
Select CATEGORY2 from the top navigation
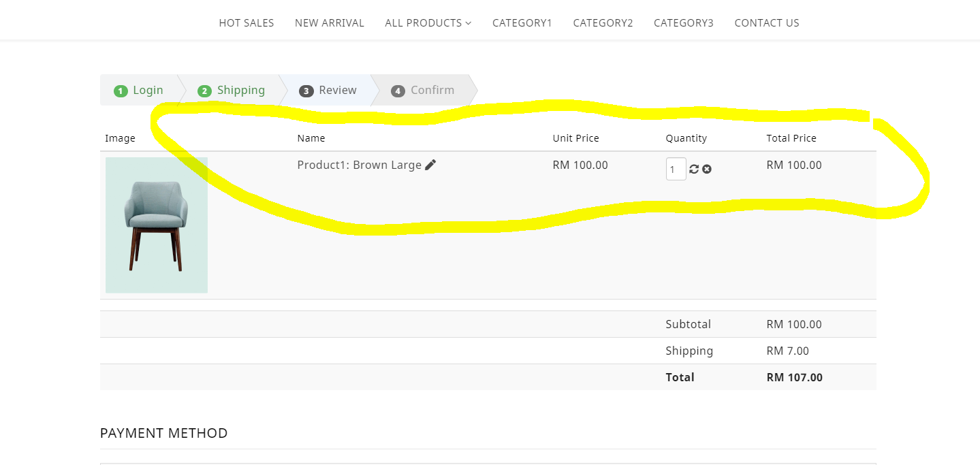click(603, 23)
